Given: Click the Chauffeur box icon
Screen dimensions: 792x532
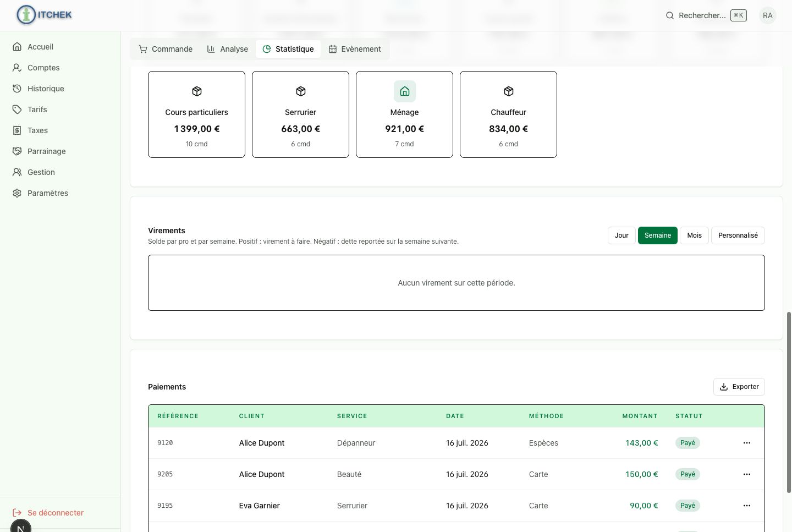Looking at the screenshot, I should click(x=509, y=91).
